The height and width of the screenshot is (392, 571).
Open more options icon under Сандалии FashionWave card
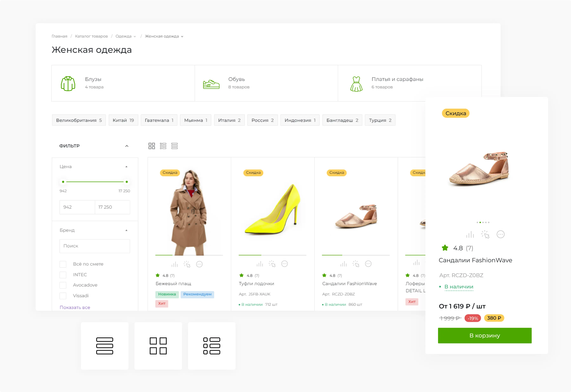click(368, 264)
